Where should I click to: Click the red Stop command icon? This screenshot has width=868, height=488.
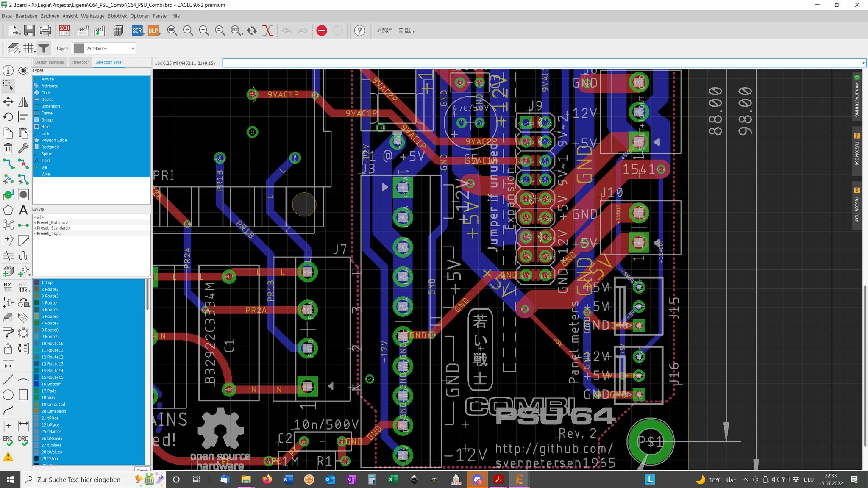coord(322,30)
